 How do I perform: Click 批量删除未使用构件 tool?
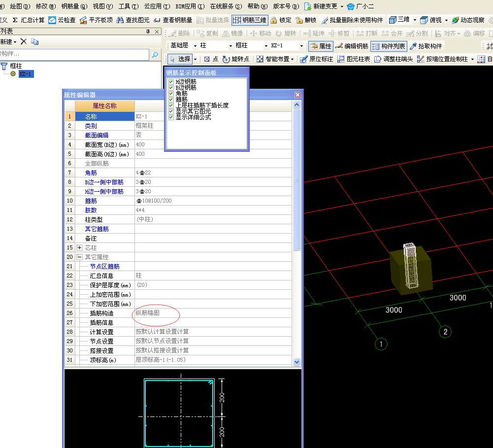(x=352, y=20)
